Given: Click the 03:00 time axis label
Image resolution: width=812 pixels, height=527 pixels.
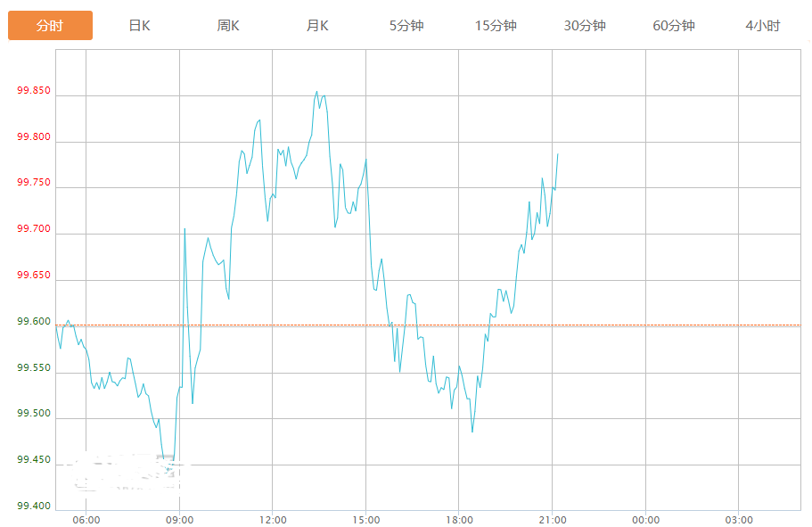Looking at the screenshot, I should coord(738,520).
